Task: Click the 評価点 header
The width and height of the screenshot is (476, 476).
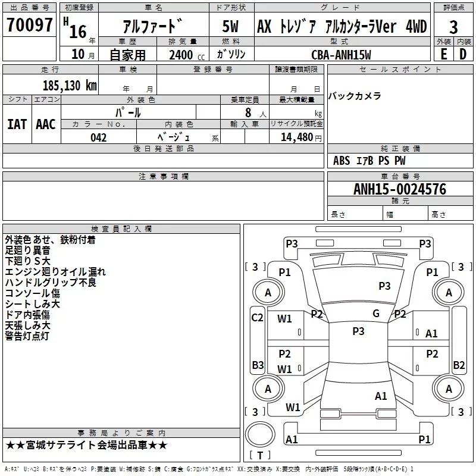Action: (453, 8)
